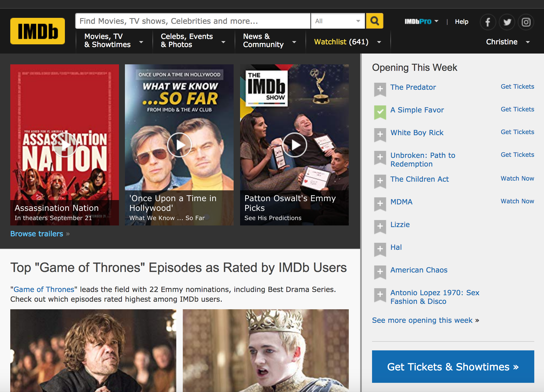
Task: Add Hal to watchlist
Action: [x=380, y=250]
